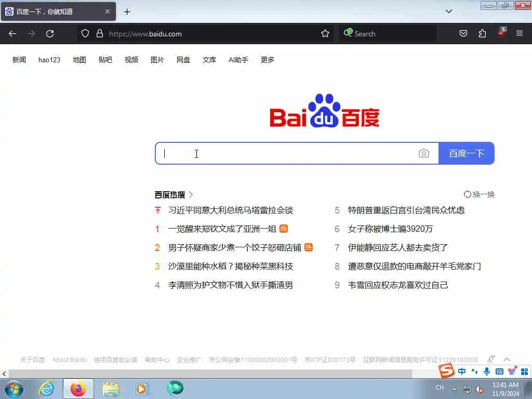Screen dimensions: 532x399
Task: Open the 关于百度 footer link
Action: tap(32, 360)
